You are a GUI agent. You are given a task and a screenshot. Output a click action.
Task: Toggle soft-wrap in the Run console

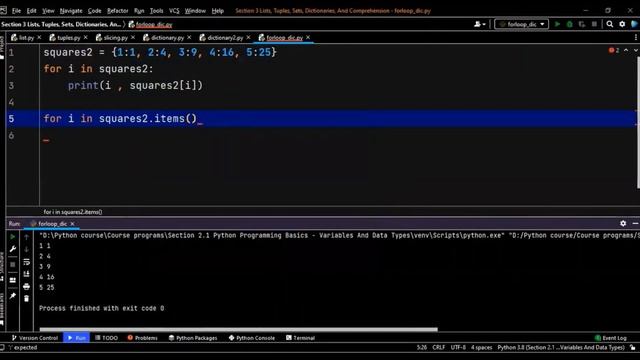(x=27, y=262)
